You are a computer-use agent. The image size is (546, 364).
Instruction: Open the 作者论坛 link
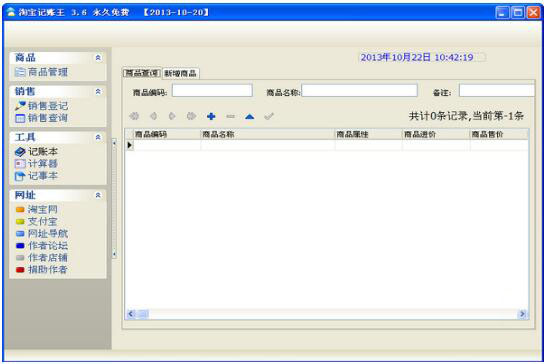point(41,246)
